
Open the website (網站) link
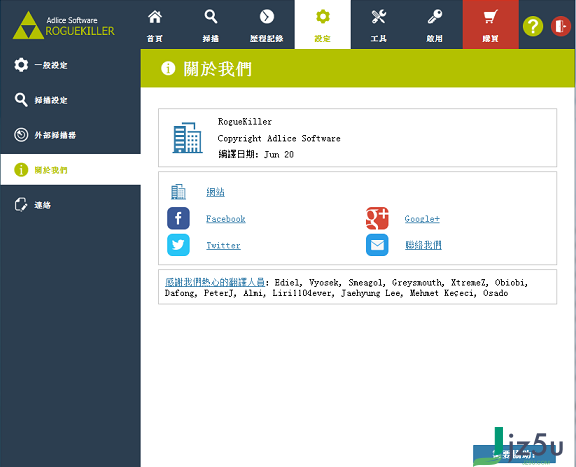215,192
